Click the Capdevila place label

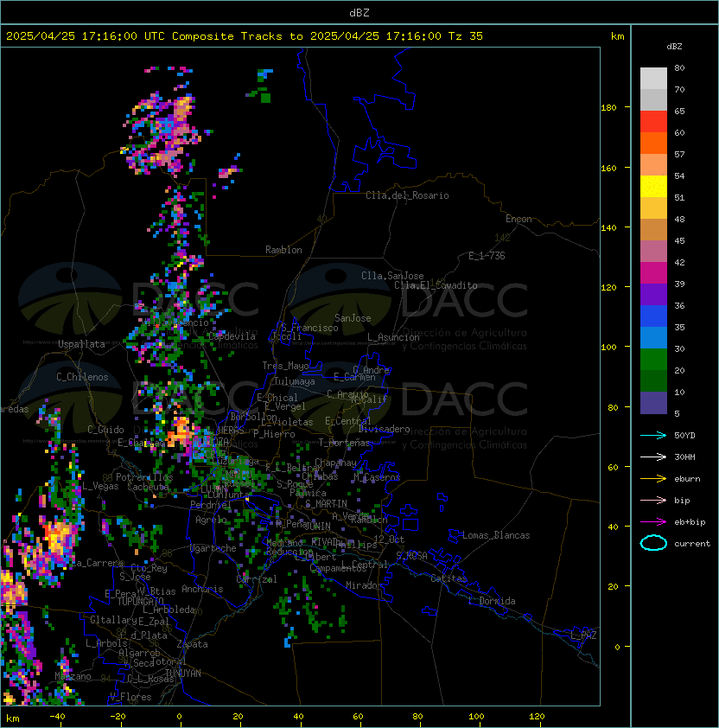tap(232, 336)
